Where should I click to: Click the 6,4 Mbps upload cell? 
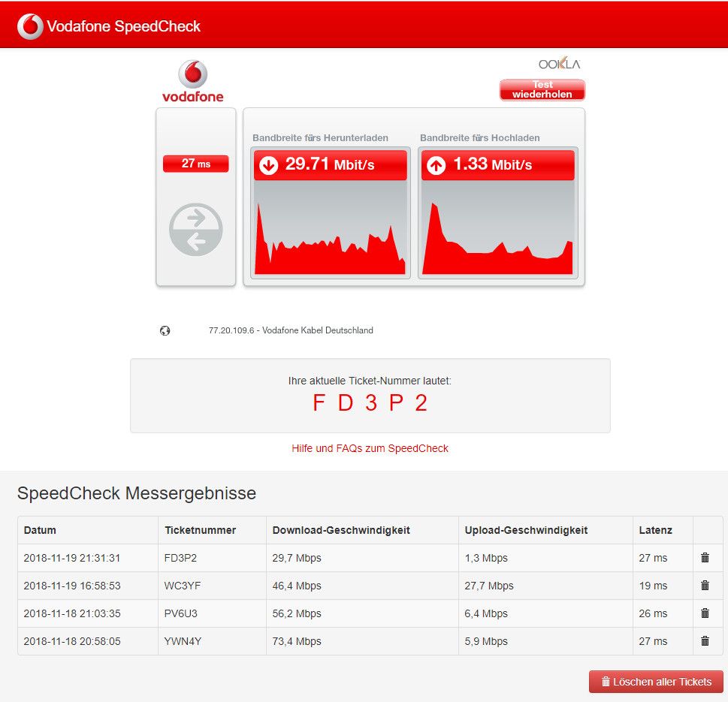[486, 613]
